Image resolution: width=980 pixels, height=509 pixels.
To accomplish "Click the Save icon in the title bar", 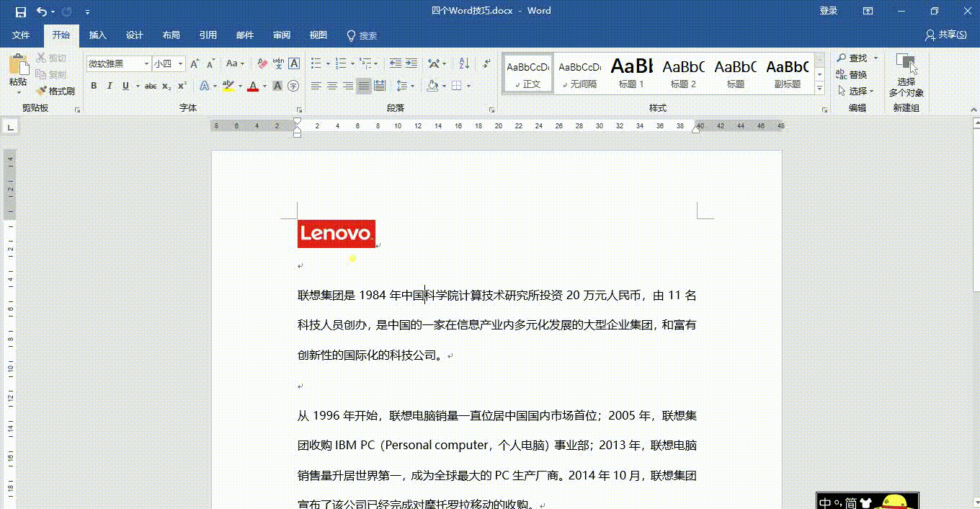I will point(20,12).
